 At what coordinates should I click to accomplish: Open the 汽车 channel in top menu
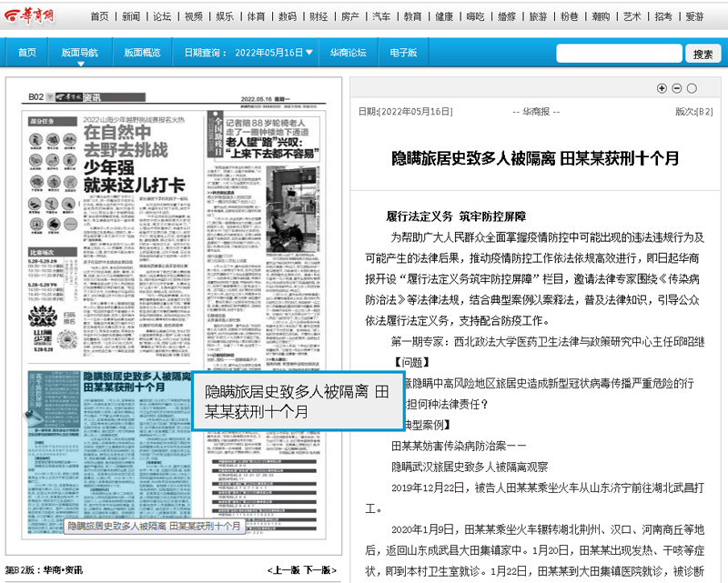click(x=381, y=16)
